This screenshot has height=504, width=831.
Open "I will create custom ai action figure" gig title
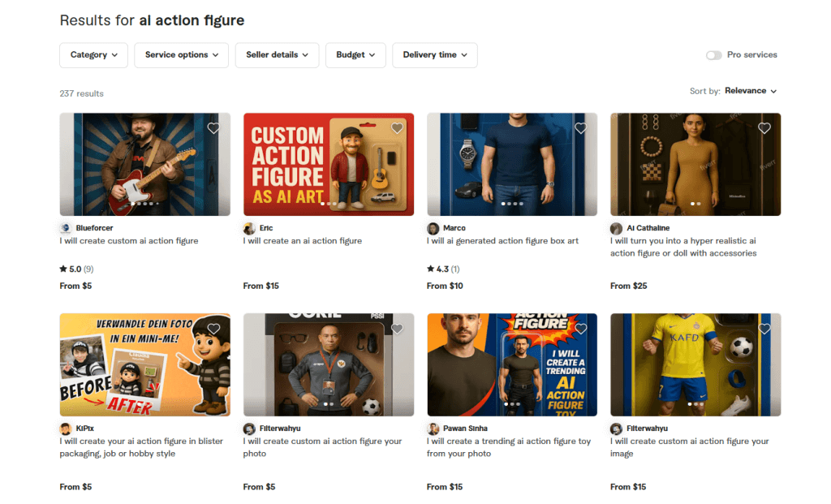coord(129,241)
